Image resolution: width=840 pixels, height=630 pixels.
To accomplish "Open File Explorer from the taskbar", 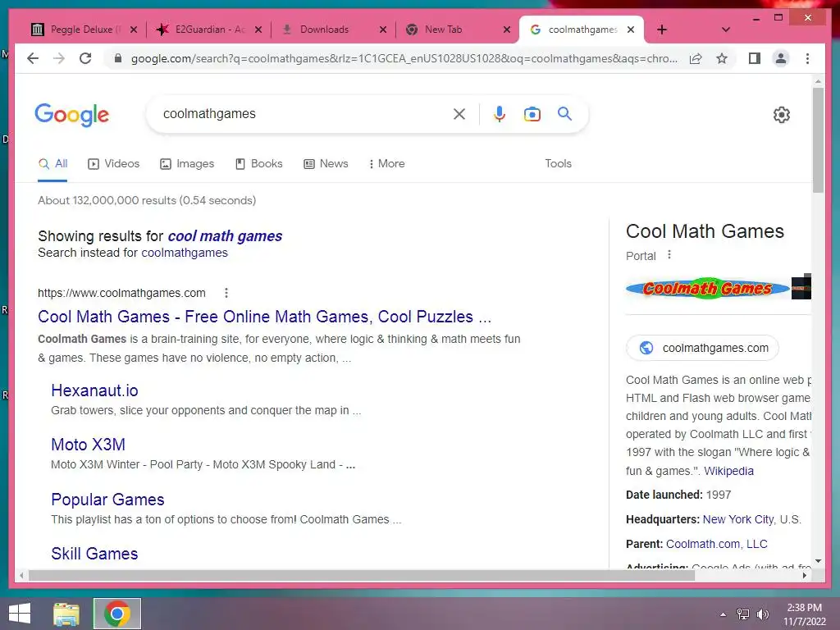I will [66, 614].
